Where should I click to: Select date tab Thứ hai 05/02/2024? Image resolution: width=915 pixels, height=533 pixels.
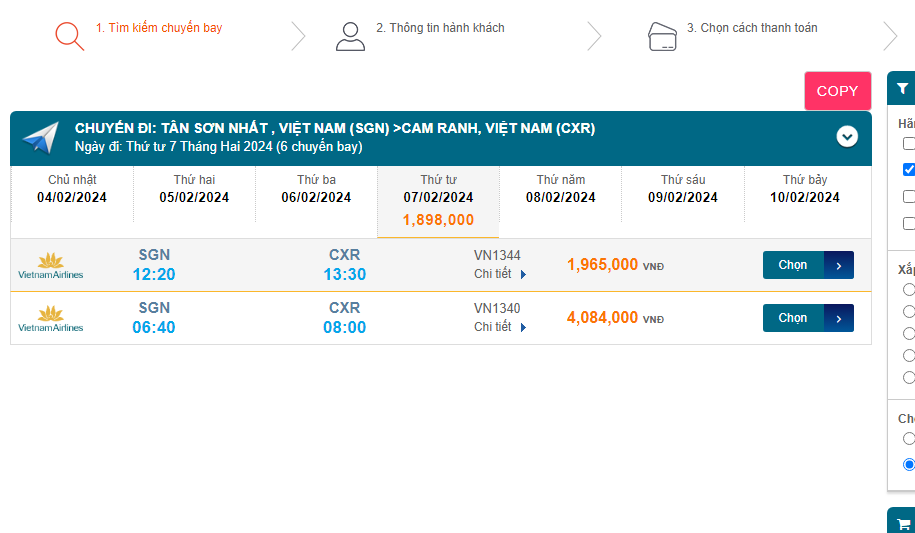tap(194, 194)
